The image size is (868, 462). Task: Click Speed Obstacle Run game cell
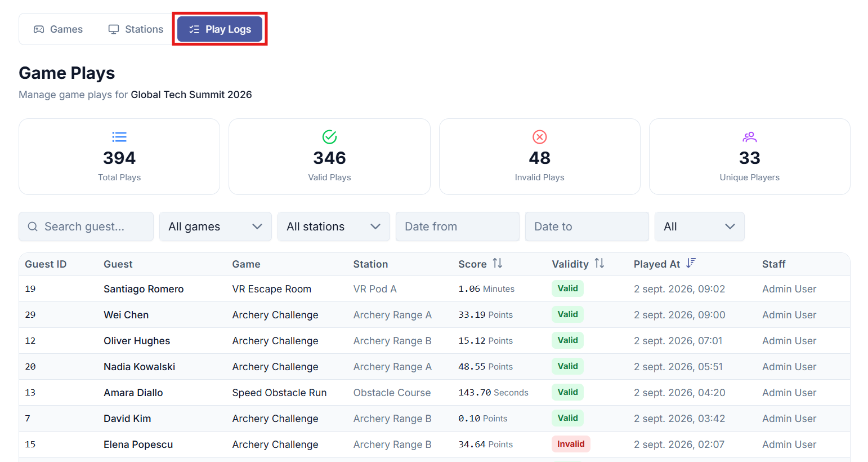pos(279,393)
